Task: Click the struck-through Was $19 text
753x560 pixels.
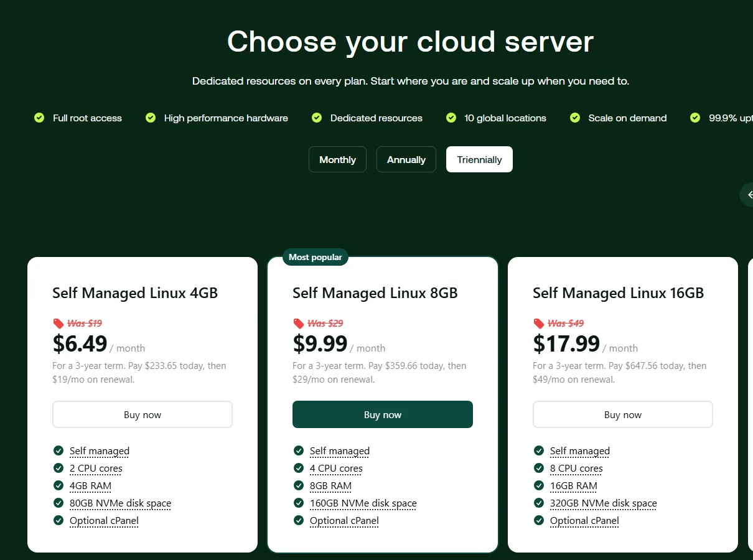Action: (x=85, y=324)
